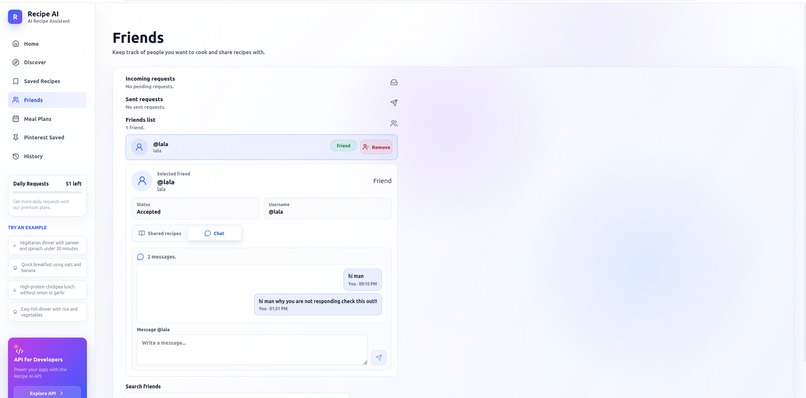Click the Recipe AI logo icon
The width and height of the screenshot is (806, 398).
tap(15, 17)
